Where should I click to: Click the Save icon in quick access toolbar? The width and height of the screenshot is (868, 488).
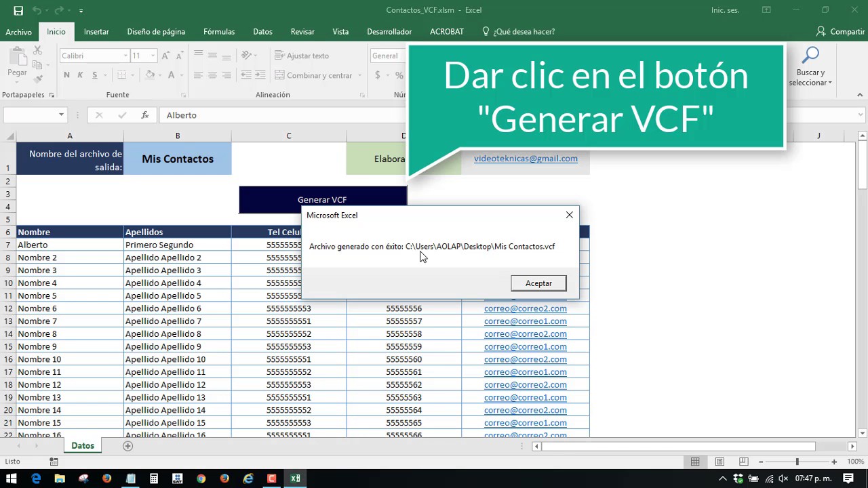pos(18,11)
